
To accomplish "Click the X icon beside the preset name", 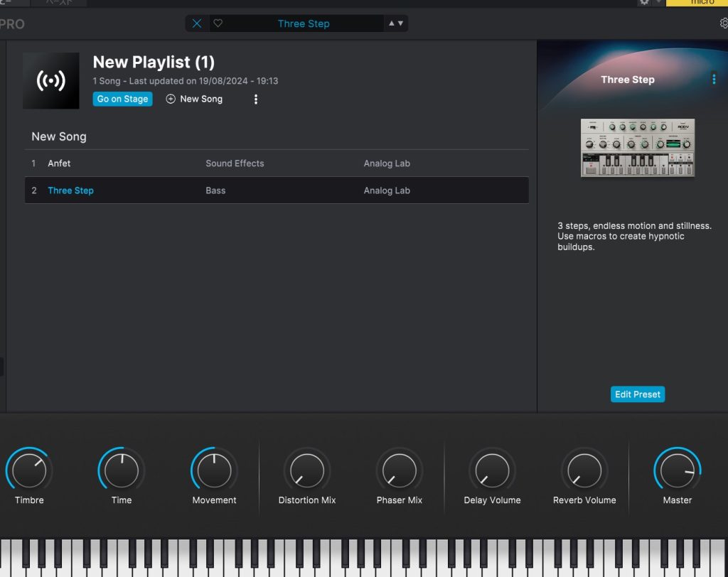I will [x=197, y=23].
